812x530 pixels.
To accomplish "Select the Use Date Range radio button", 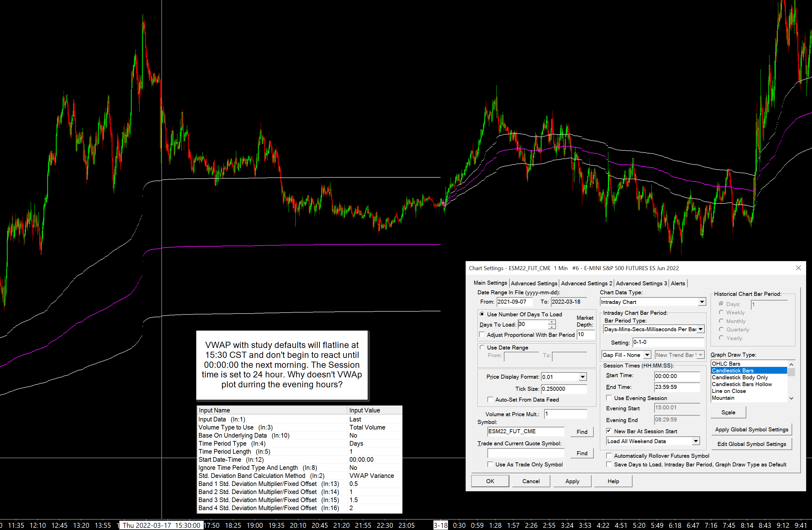I will [x=482, y=347].
